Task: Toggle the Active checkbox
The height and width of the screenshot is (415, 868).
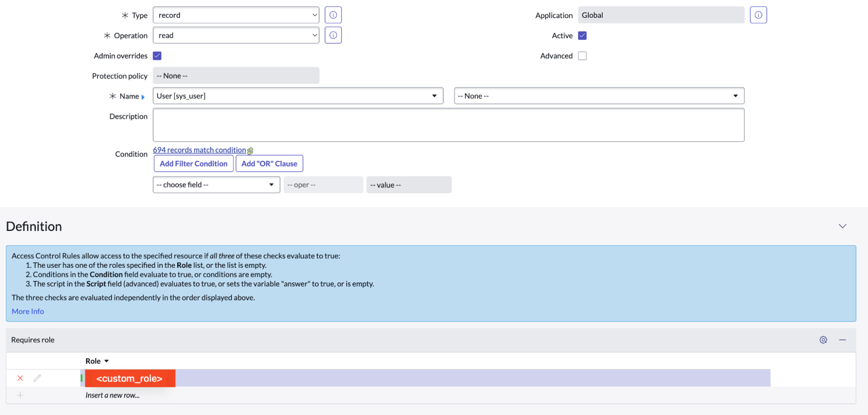Action: click(x=582, y=36)
